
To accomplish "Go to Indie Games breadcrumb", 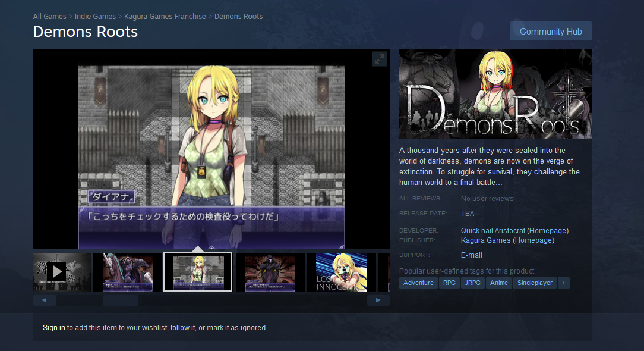I will pos(95,17).
